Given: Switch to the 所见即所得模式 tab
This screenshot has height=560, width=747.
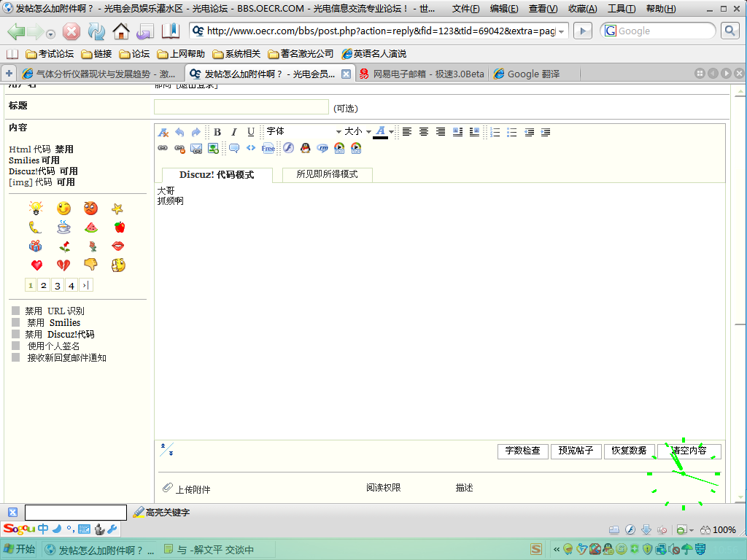Looking at the screenshot, I should click(x=328, y=174).
